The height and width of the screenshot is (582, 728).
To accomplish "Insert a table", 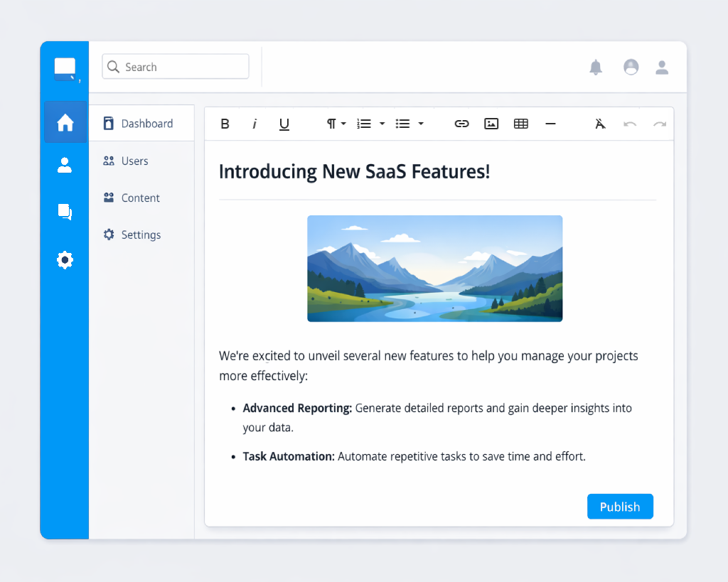I will [x=521, y=124].
